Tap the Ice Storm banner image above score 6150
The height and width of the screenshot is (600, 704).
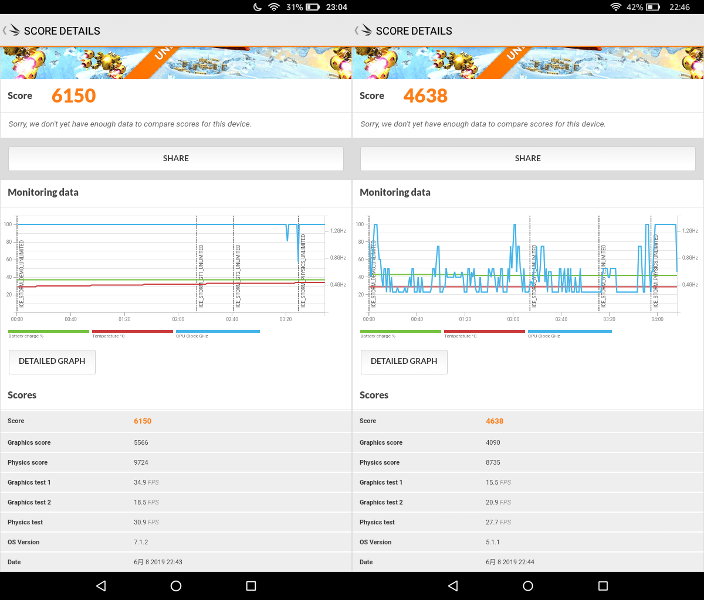(176, 63)
